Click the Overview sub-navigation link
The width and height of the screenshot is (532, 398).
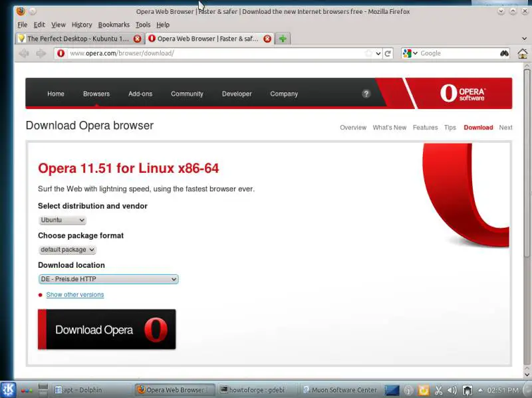[353, 128]
